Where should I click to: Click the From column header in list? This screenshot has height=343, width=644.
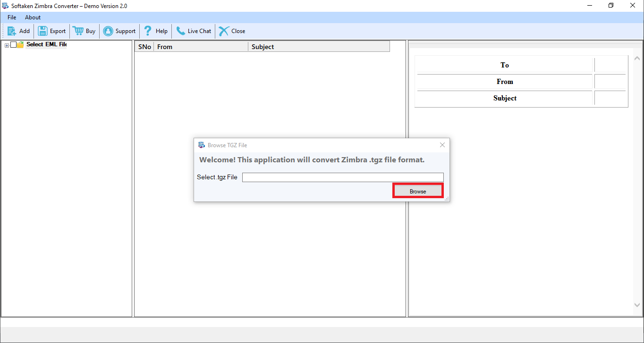point(201,47)
